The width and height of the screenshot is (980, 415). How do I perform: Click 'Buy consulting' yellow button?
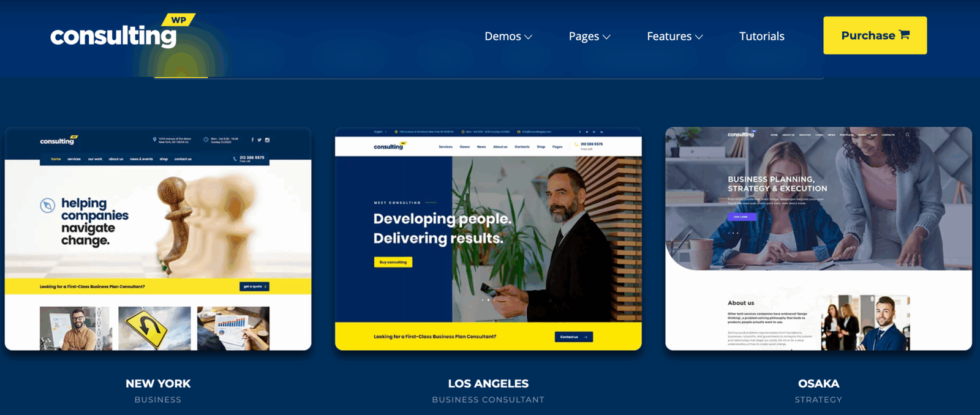point(393,262)
